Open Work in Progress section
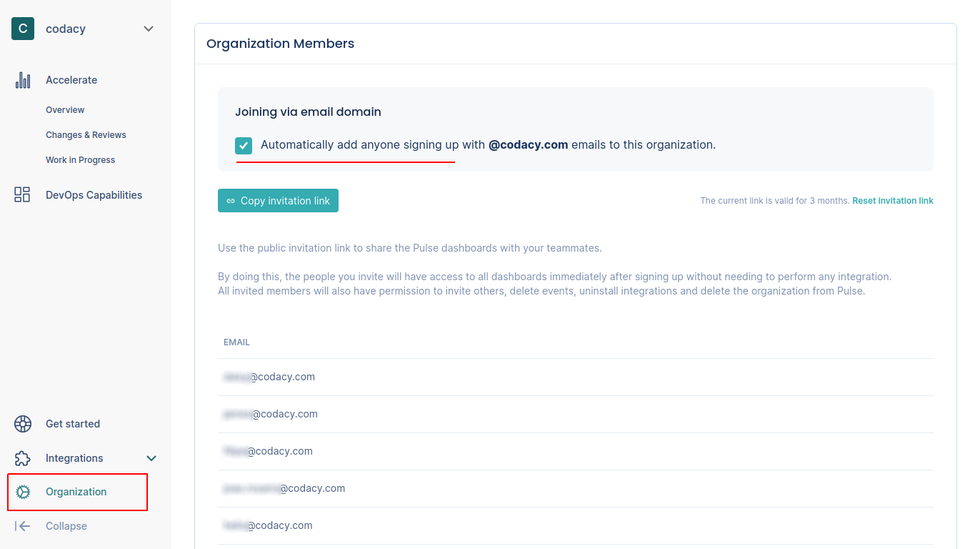 click(x=80, y=160)
